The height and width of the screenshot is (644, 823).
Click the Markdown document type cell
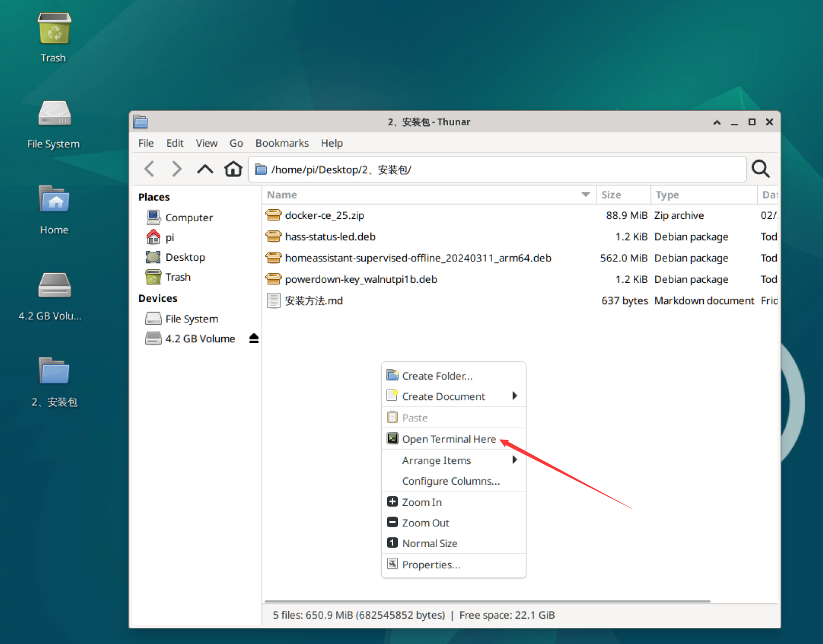(704, 300)
